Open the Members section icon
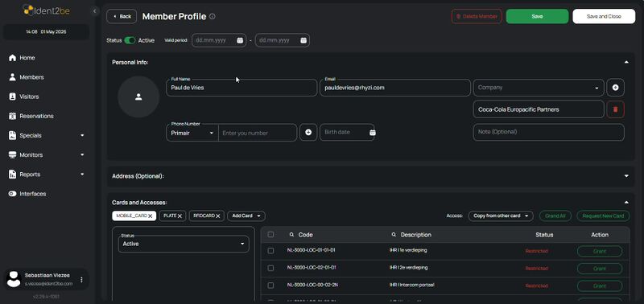 click(x=12, y=77)
